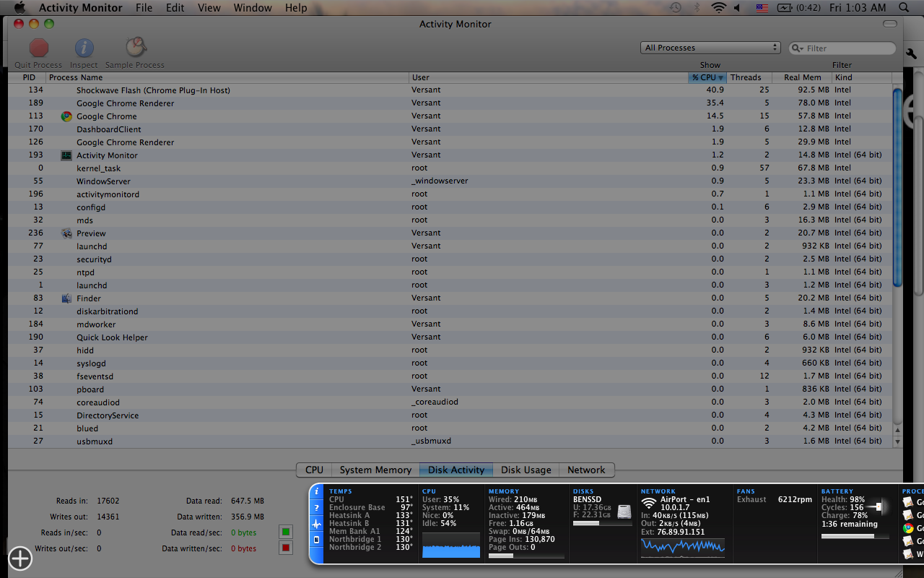Open the Wi-Fi status menu
924x578 pixels.
718,8
